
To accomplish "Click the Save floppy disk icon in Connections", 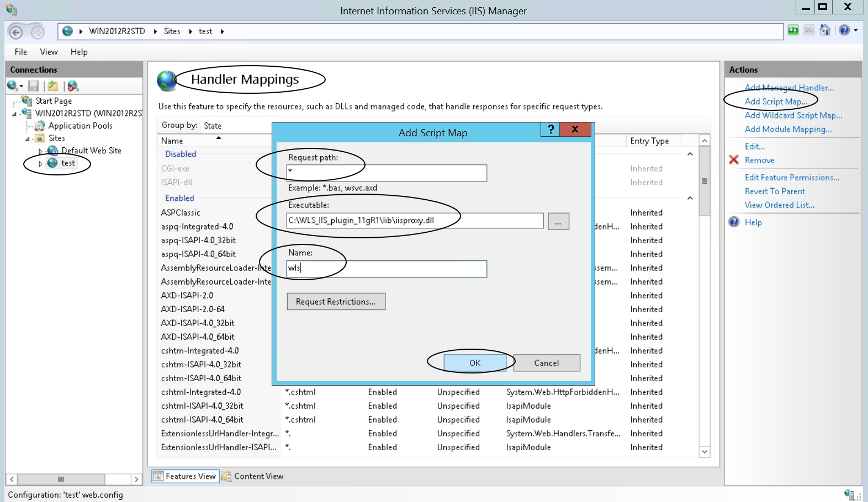I will tap(34, 86).
